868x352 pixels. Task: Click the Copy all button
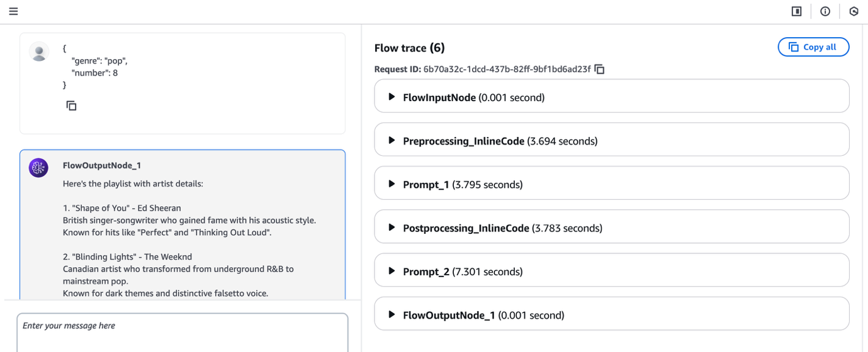813,47
